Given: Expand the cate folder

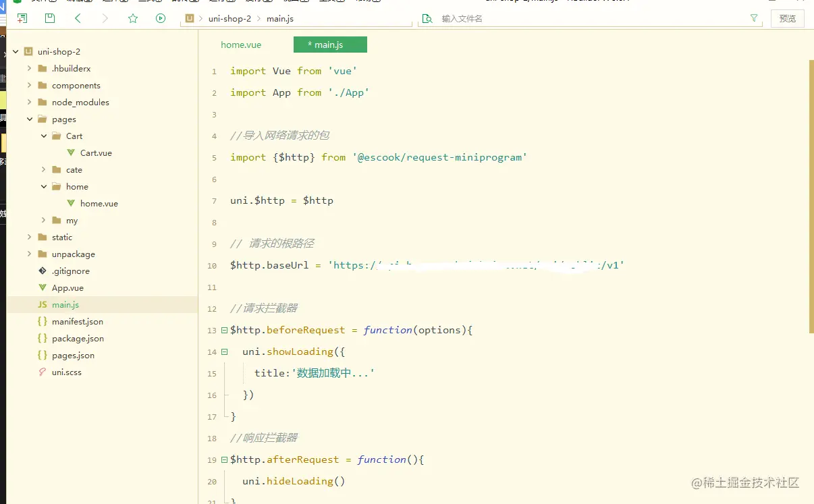Looking at the screenshot, I should [x=44, y=169].
